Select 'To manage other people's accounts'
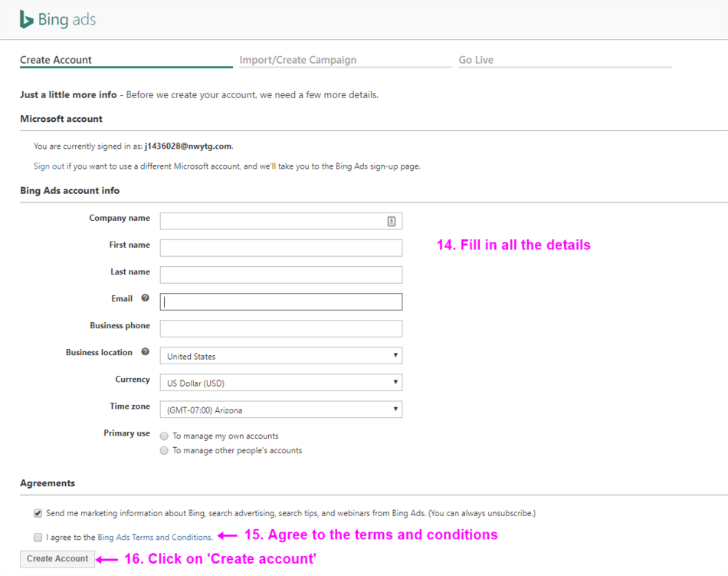The image size is (728, 576). point(164,451)
